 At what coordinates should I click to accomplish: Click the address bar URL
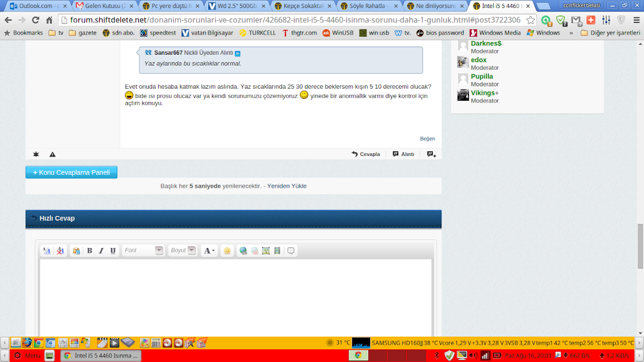click(x=295, y=20)
